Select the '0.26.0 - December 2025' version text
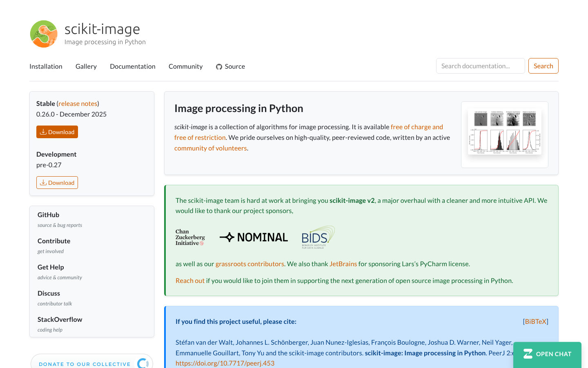Screen dimensions: 588x368 click(x=71, y=114)
